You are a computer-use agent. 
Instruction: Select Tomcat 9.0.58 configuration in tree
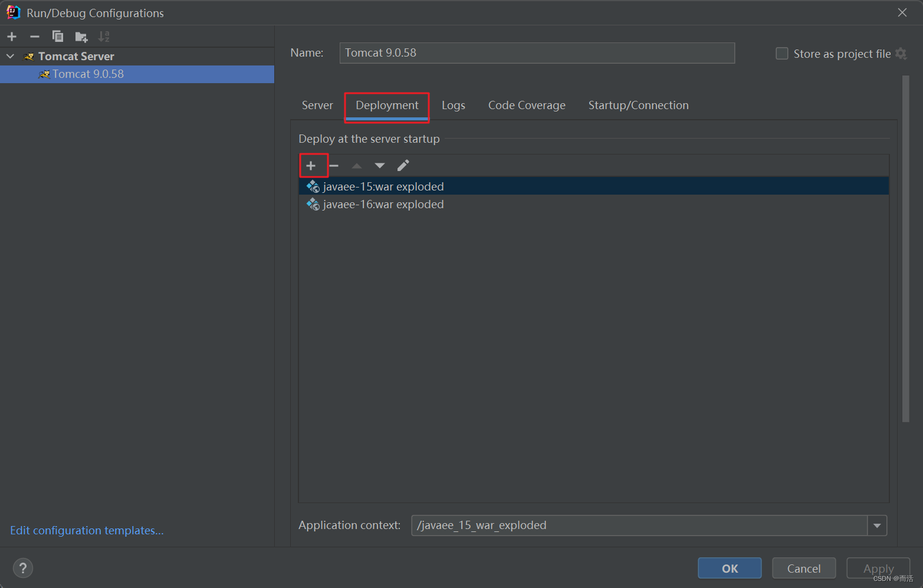click(137, 74)
